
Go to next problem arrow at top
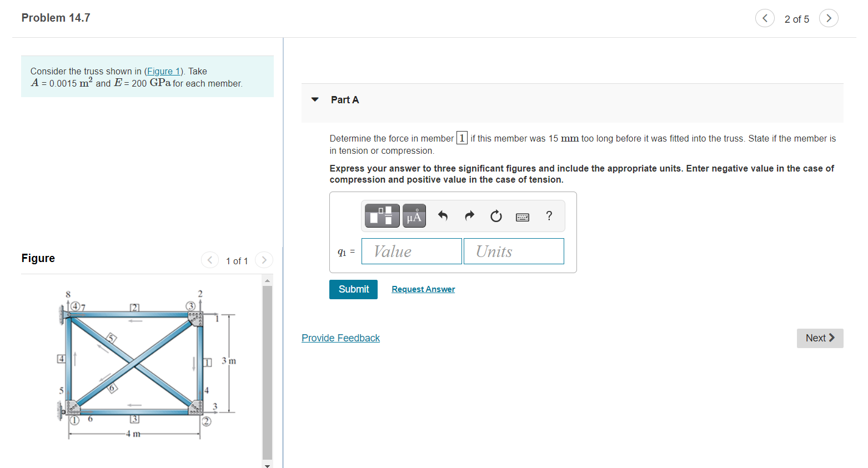point(829,18)
